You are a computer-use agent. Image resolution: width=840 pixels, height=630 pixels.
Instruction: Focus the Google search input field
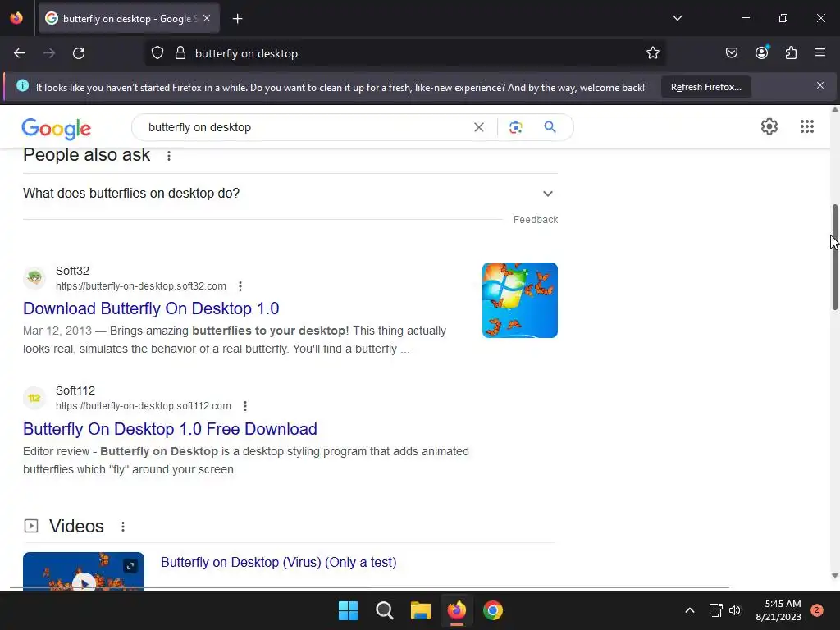pos(305,127)
